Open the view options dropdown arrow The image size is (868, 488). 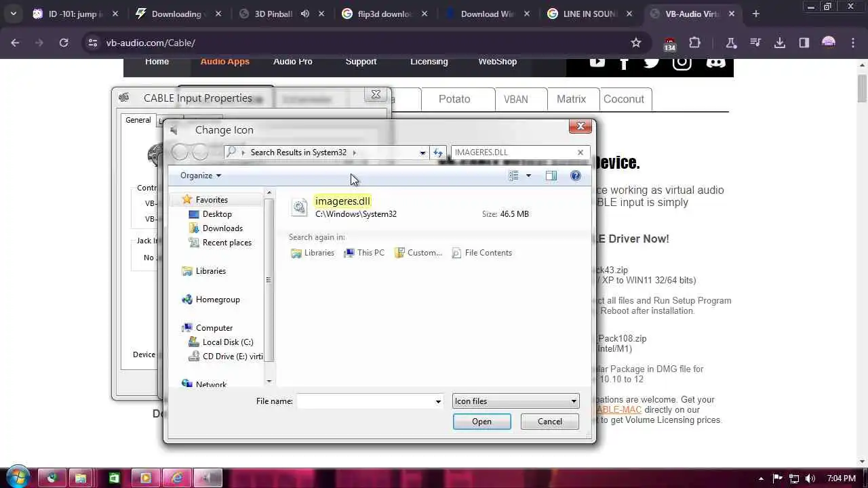tap(529, 176)
